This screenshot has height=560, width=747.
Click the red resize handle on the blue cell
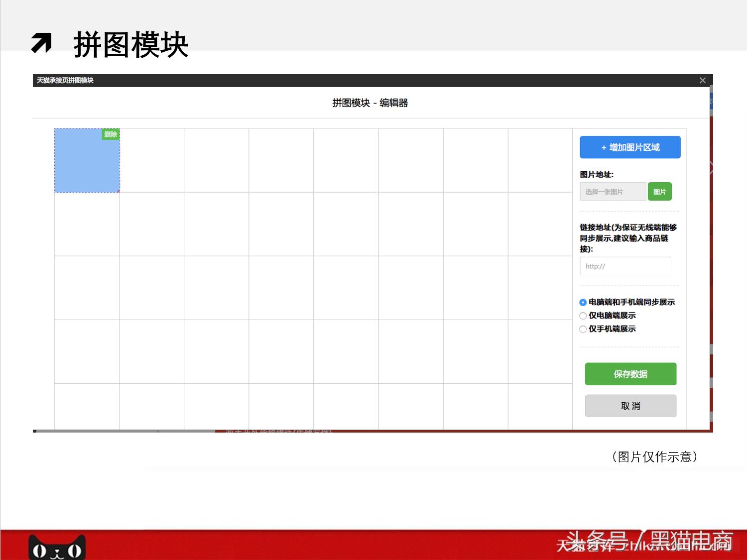coord(119,192)
